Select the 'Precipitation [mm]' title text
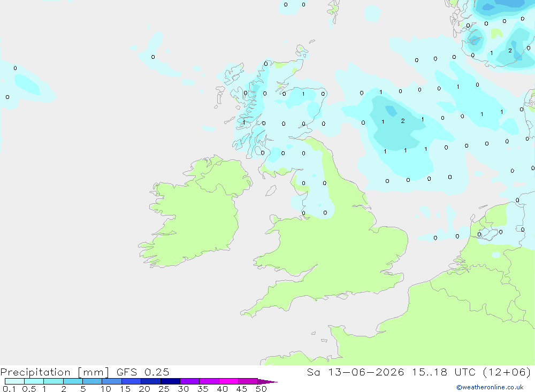The image size is (535, 392). (55, 372)
